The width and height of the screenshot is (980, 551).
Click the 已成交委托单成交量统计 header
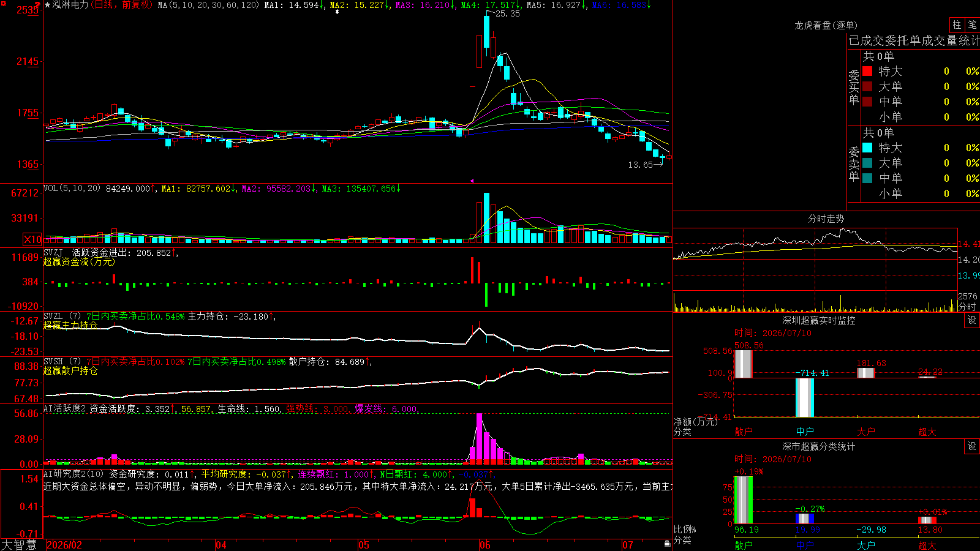point(914,40)
